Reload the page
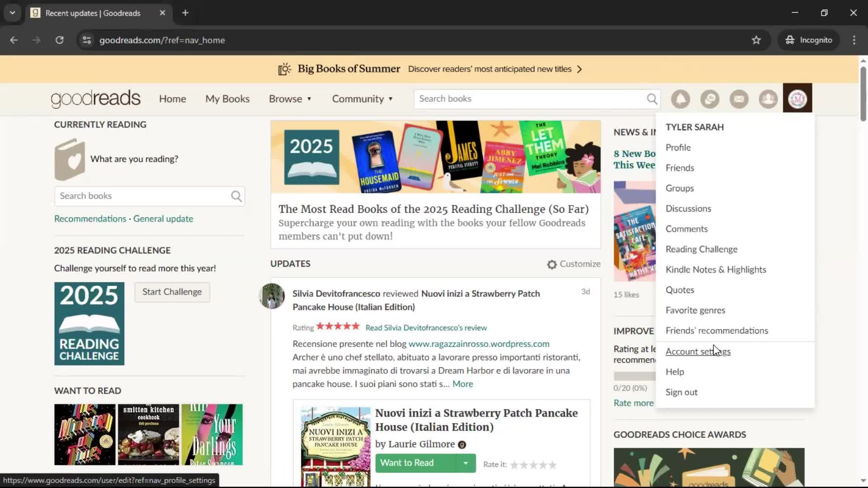Viewport: 868px width, 488px height. point(59,40)
